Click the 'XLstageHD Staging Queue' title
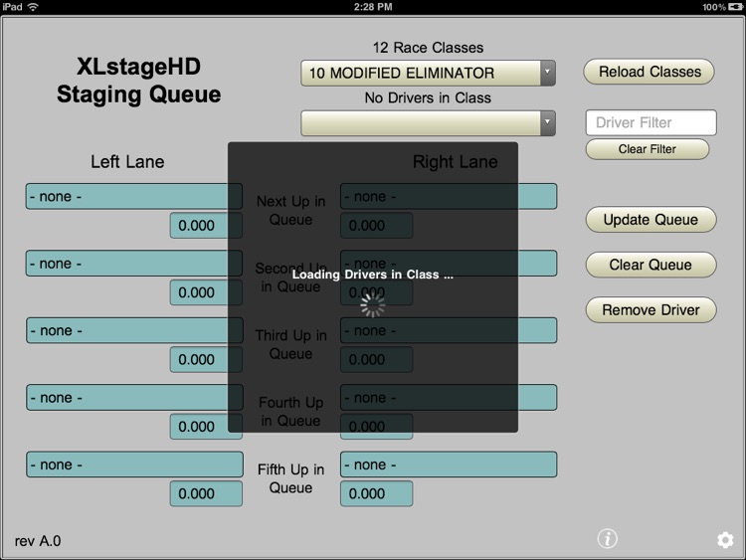The width and height of the screenshot is (746, 560). (x=138, y=81)
